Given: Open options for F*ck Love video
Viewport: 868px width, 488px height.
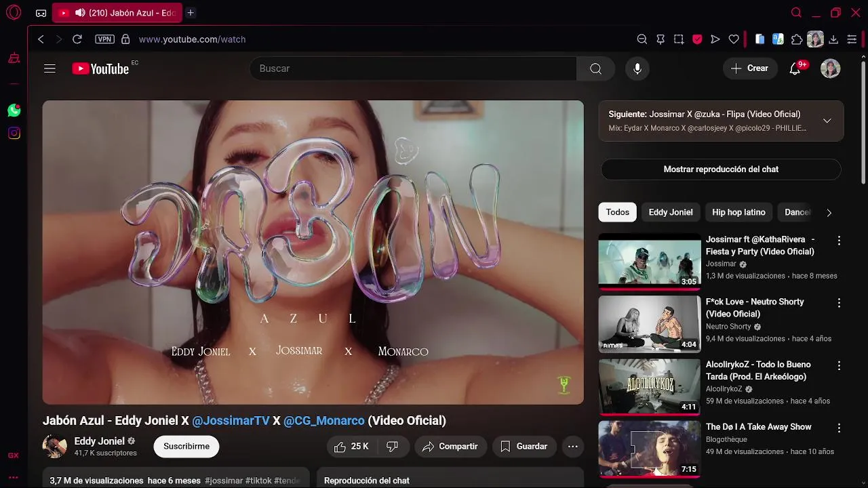Looking at the screenshot, I should tap(839, 303).
